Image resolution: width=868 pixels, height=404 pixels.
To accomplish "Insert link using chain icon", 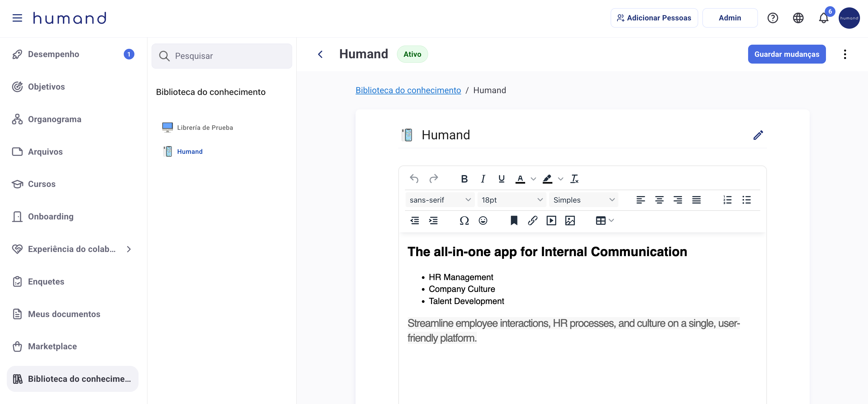I will pos(532,221).
